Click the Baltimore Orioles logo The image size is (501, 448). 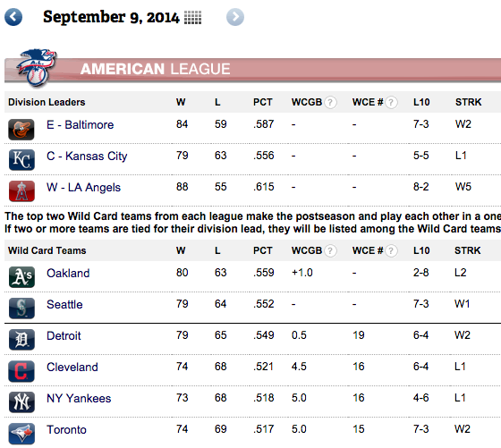[x=21, y=130]
